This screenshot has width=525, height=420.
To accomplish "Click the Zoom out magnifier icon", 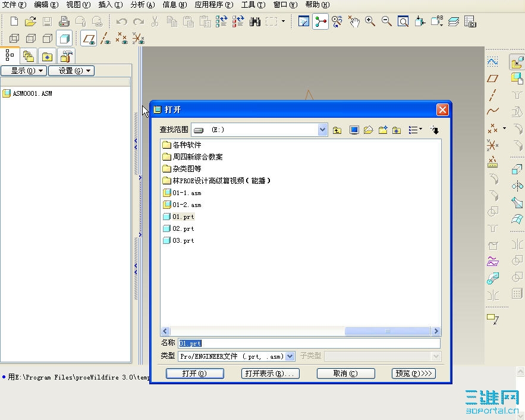I will coord(386,22).
